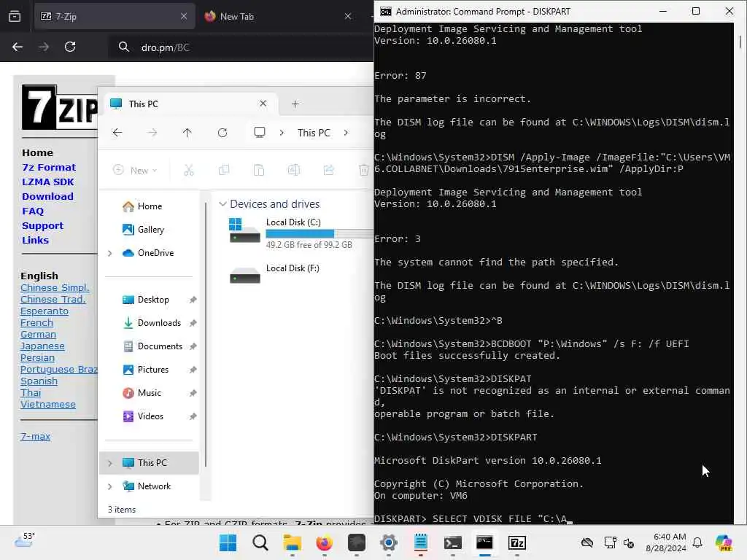The height and width of the screenshot is (560, 747).
Task: Open the Settings gear on the taskbar
Action: tap(389, 542)
